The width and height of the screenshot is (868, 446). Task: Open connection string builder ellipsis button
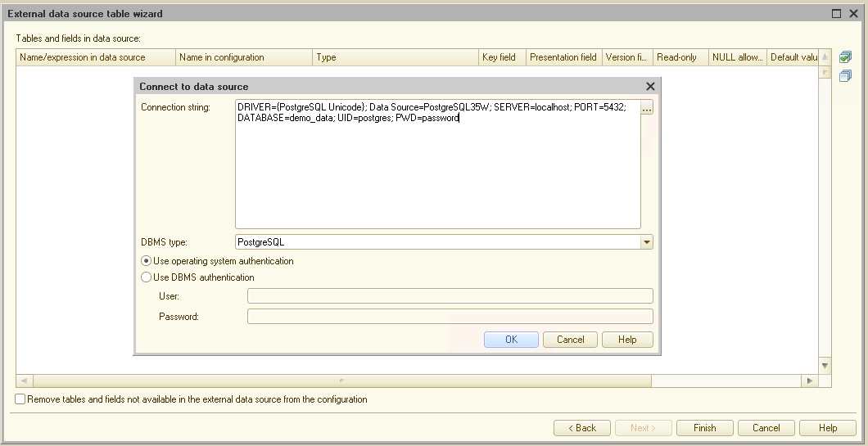coord(647,108)
